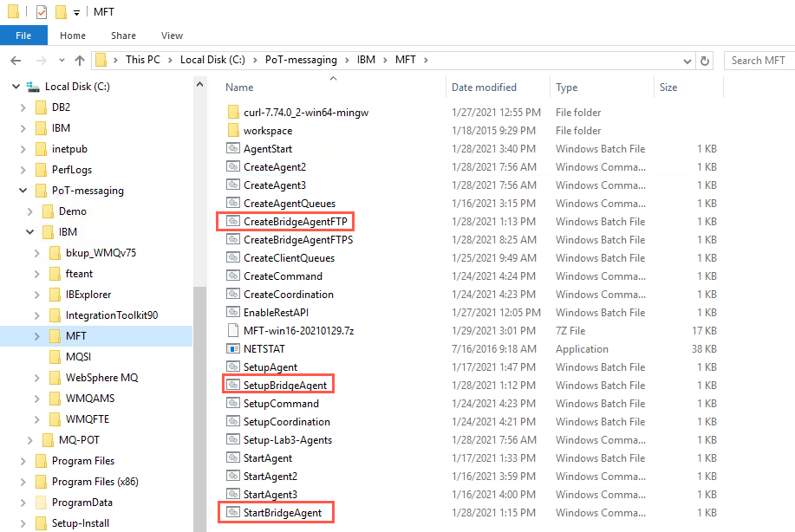Select Setup-Install folder in the tree
This screenshot has height=532, width=795.
pyautogui.click(x=80, y=522)
